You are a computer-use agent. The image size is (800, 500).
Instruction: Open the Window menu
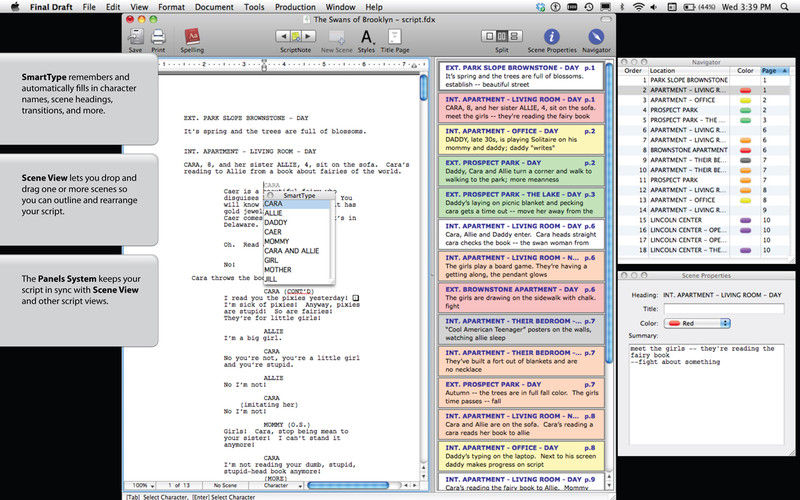tap(340, 7)
